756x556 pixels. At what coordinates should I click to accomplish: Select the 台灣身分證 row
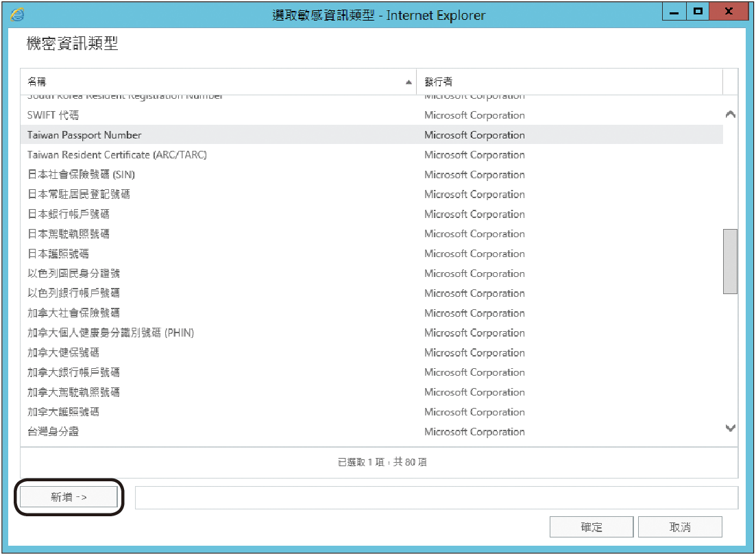pos(371,432)
